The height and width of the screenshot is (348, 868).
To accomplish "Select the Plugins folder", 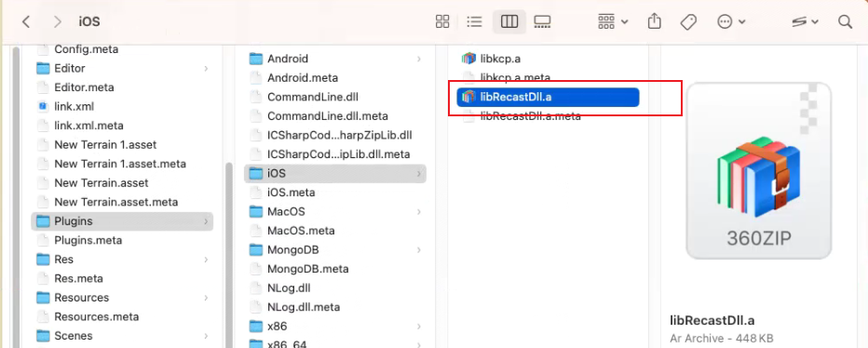I will click(122, 221).
